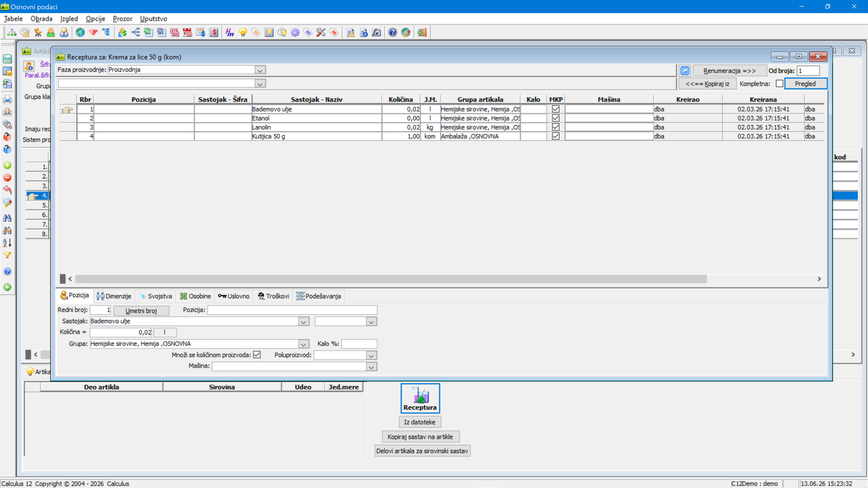Expand the Sastojak dropdown

pos(303,322)
